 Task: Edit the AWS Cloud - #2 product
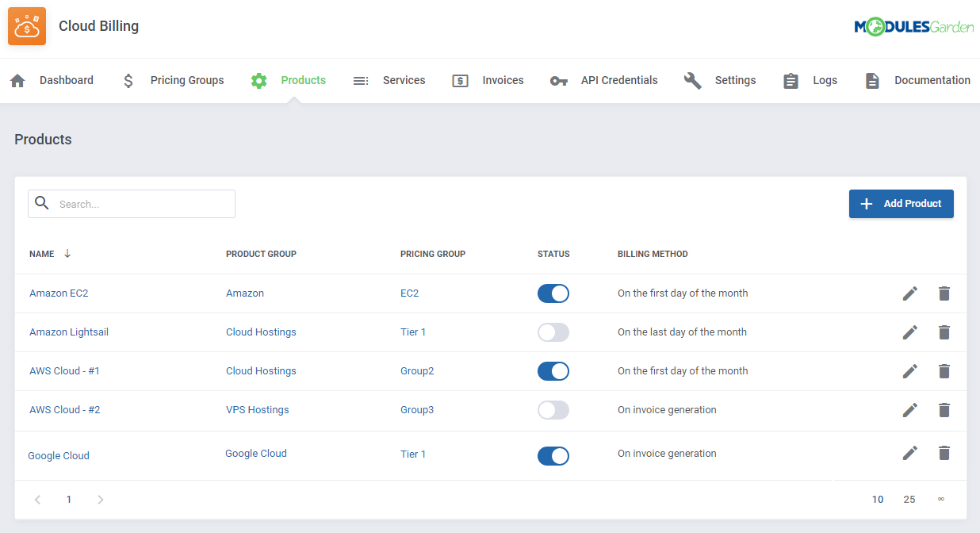pos(910,410)
